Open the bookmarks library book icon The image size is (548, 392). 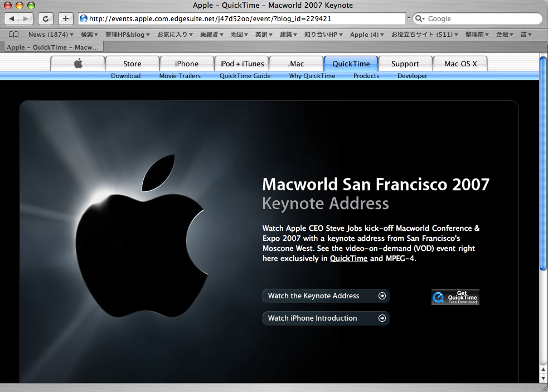point(13,34)
